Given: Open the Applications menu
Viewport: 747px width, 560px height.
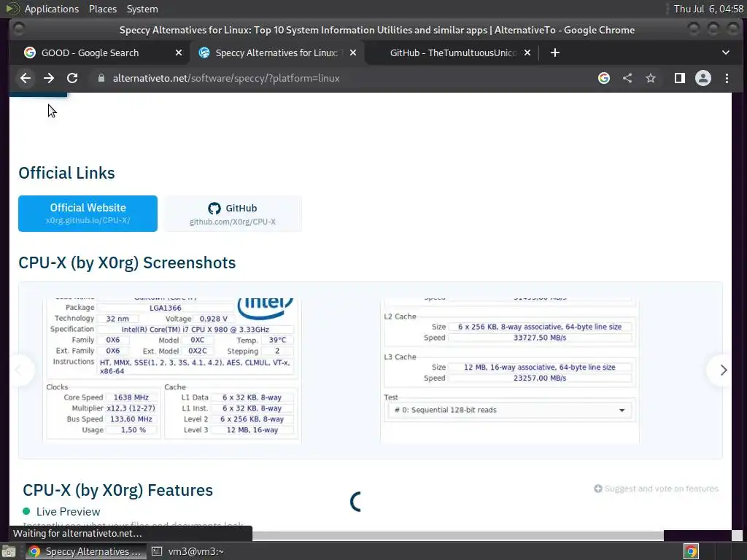Looking at the screenshot, I should pyautogui.click(x=52, y=9).
